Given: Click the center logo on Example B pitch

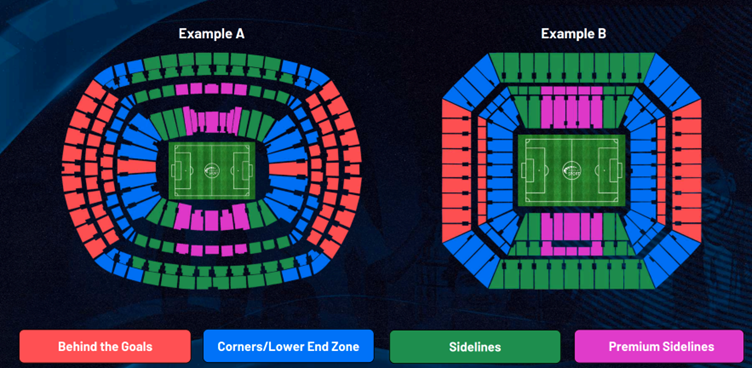Looking at the screenshot, I should (x=572, y=169).
